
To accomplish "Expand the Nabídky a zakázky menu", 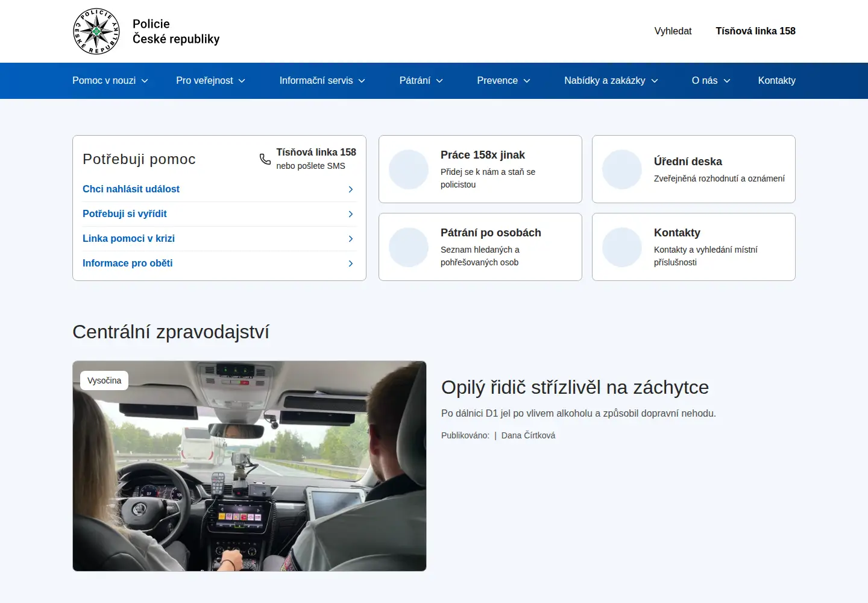I will tap(611, 81).
